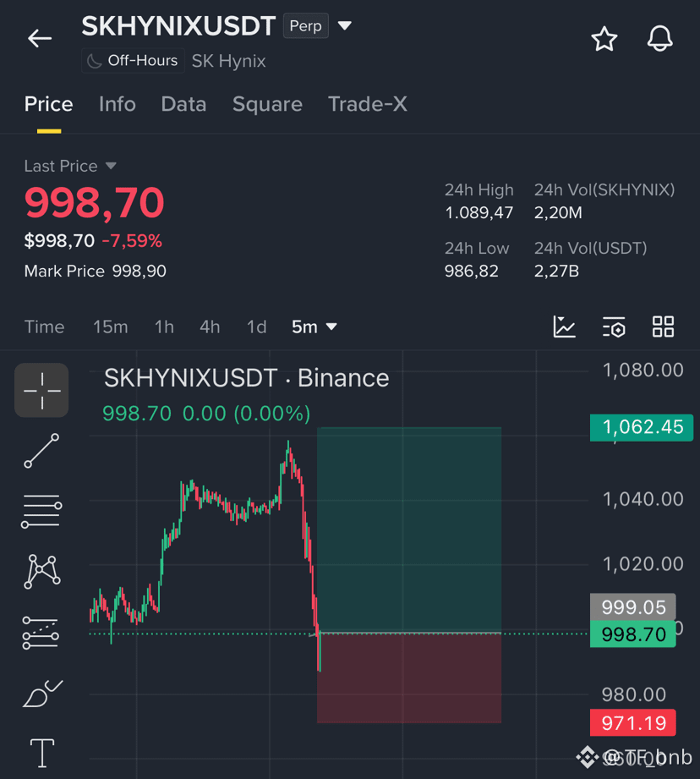The height and width of the screenshot is (779, 700).
Task: Click the SKHYNIXUSDT · Binance chart title
Action: tap(246, 378)
